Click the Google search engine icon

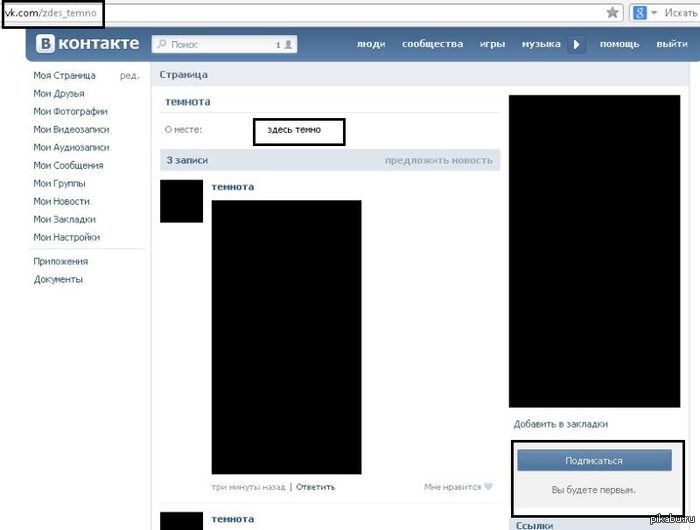coord(638,13)
